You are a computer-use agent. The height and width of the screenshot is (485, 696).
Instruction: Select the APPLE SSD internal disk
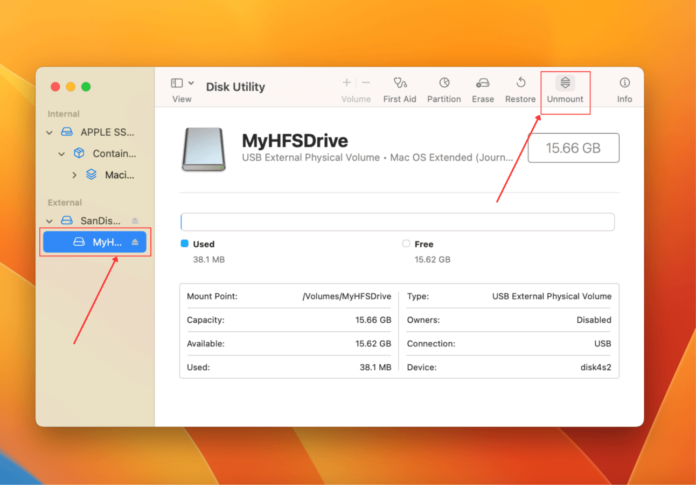(107, 132)
